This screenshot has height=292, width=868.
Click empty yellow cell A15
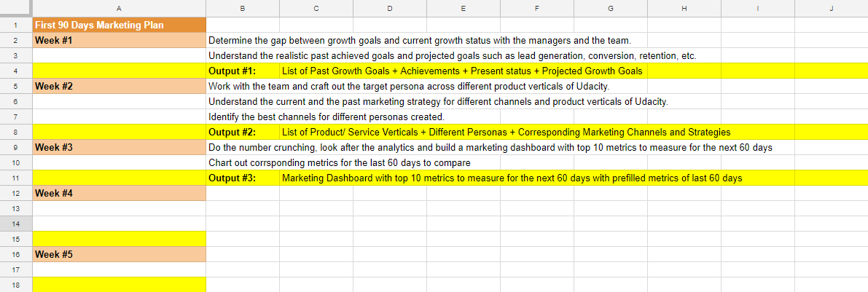click(119, 240)
